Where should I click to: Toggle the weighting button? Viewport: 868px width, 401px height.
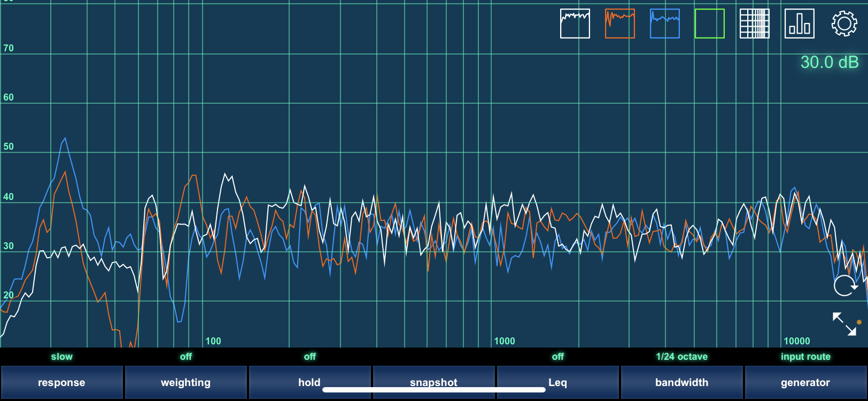point(185,382)
